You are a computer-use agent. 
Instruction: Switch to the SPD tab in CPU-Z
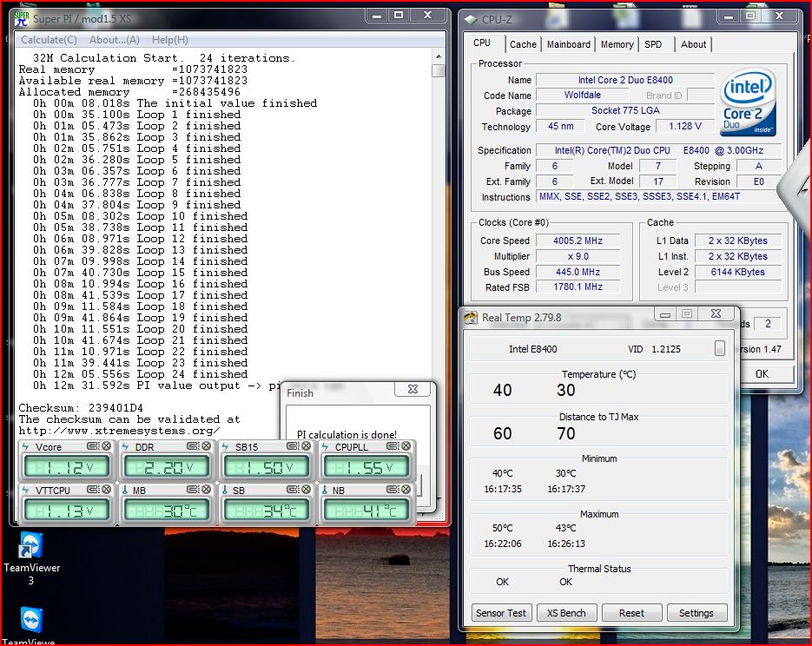pyautogui.click(x=653, y=44)
